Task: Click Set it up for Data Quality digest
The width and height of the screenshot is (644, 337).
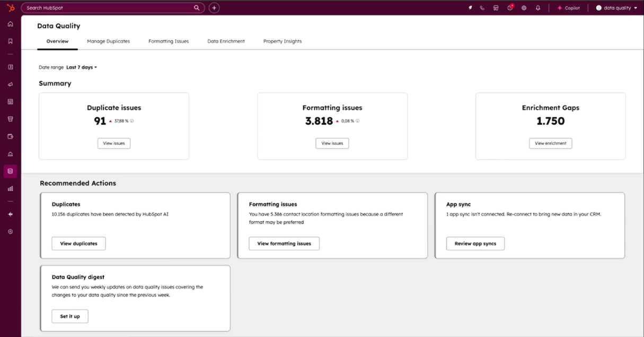Action: point(70,316)
